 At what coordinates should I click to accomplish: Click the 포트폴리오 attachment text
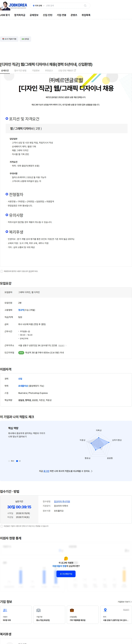tap(59, 511)
